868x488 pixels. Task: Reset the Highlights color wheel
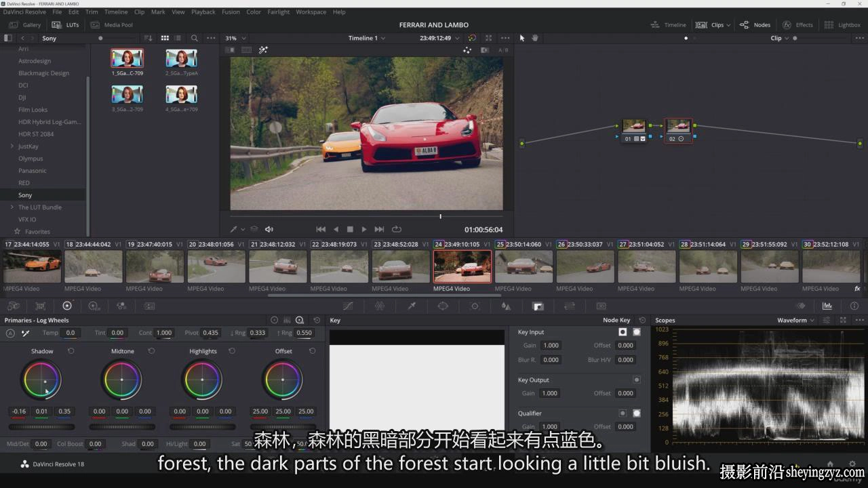[x=231, y=351]
